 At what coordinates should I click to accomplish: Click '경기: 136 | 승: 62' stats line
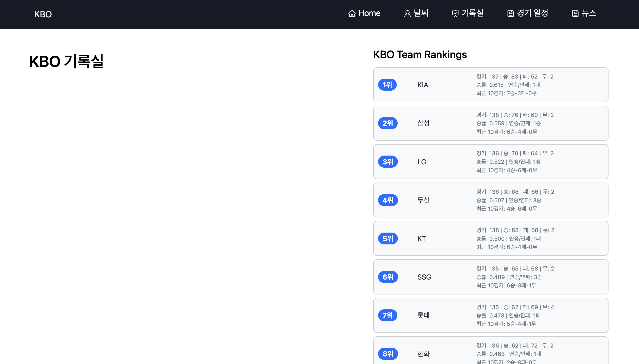pos(515,346)
